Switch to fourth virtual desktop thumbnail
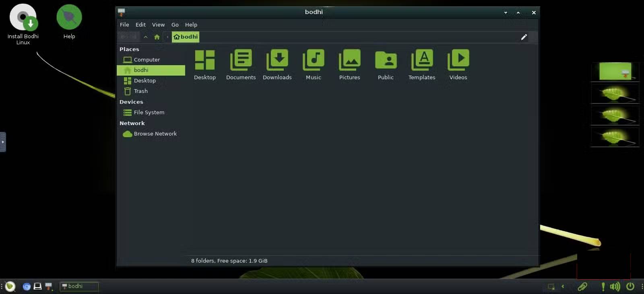Viewport: 644px width, 294px height. 615,137
